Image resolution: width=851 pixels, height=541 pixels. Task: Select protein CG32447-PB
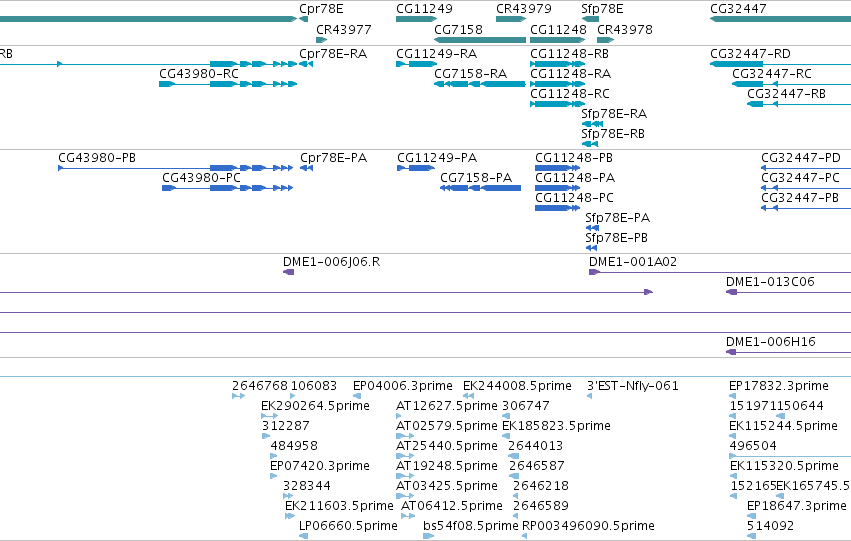pyautogui.click(x=799, y=198)
